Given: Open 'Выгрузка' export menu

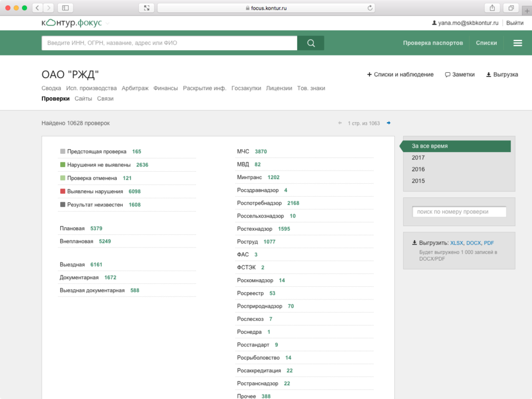Looking at the screenshot, I should (x=502, y=75).
